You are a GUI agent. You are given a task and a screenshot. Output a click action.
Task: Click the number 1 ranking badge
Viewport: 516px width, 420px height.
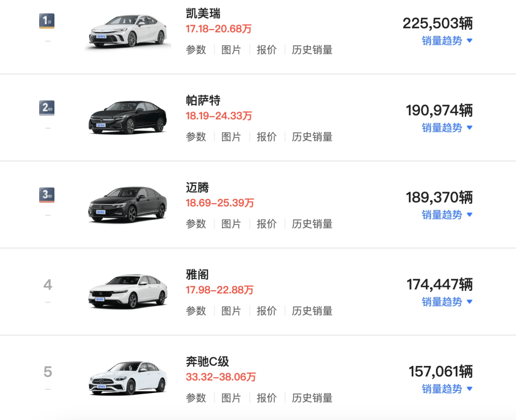coord(46,21)
